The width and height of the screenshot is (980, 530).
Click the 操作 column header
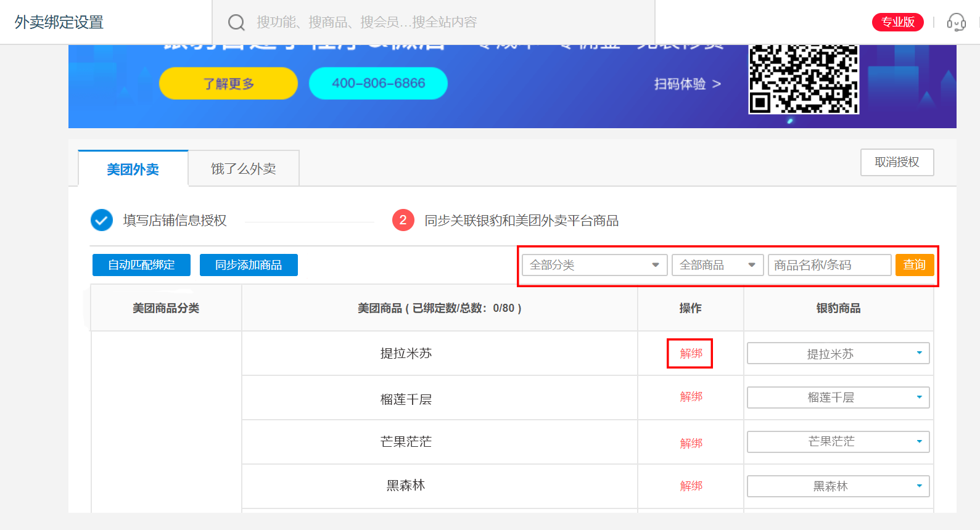click(x=691, y=308)
